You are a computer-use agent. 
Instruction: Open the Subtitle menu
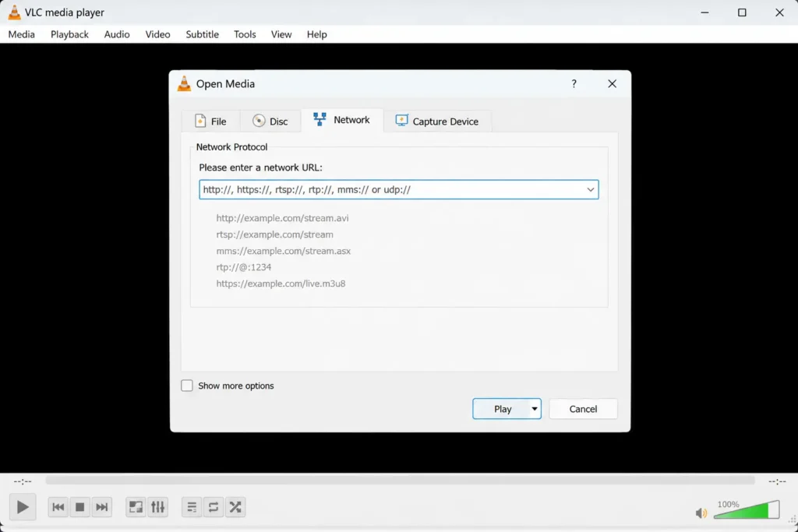point(202,34)
